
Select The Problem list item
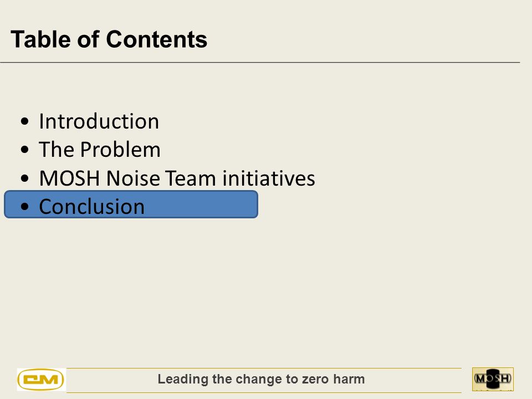click(x=99, y=150)
